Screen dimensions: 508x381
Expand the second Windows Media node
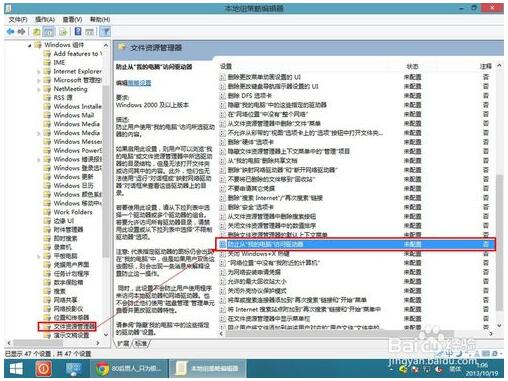click(39, 133)
